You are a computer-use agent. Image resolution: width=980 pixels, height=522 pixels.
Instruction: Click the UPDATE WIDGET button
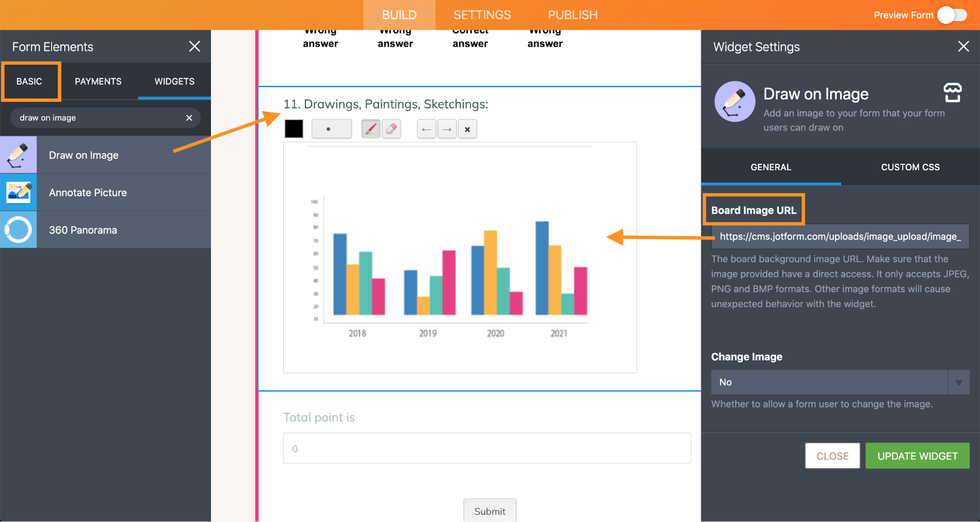917,456
